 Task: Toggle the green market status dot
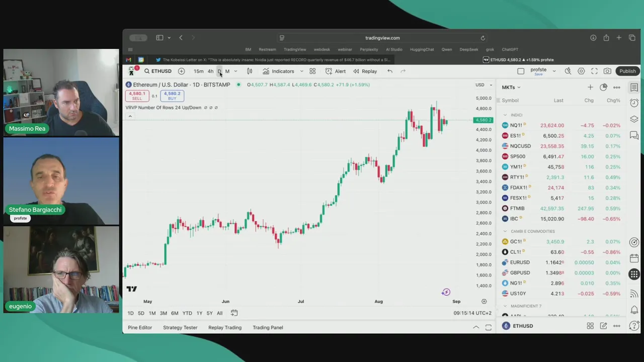(238, 85)
